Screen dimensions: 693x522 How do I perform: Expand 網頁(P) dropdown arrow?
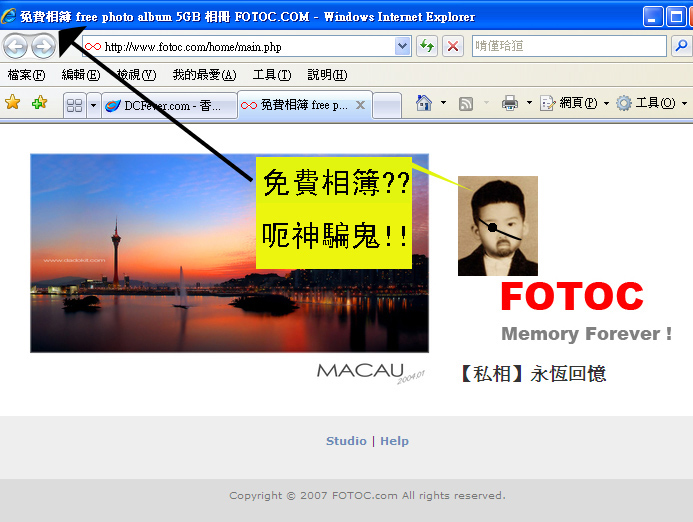tap(606, 103)
